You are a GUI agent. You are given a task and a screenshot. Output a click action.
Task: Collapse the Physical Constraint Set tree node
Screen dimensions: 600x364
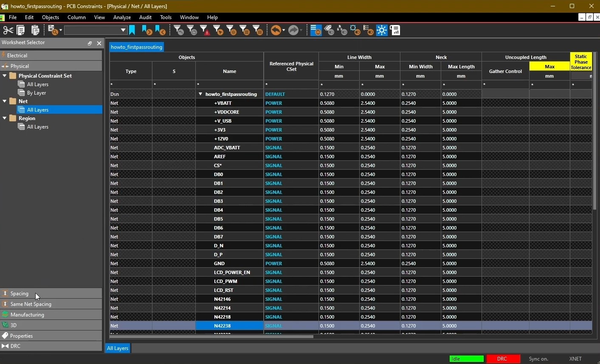5,76
